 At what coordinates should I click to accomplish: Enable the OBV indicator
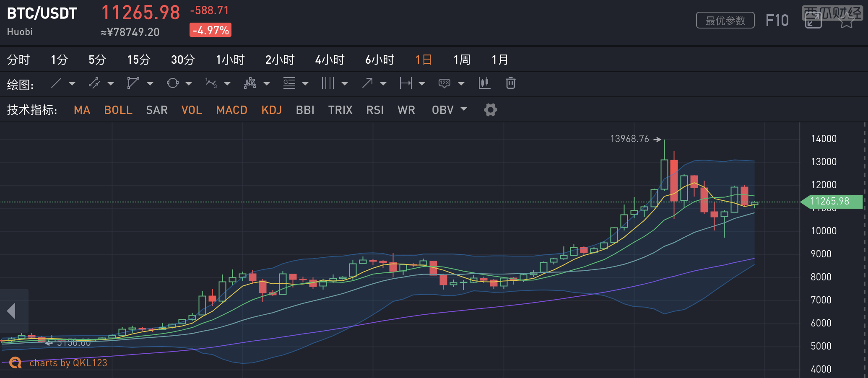tap(443, 110)
